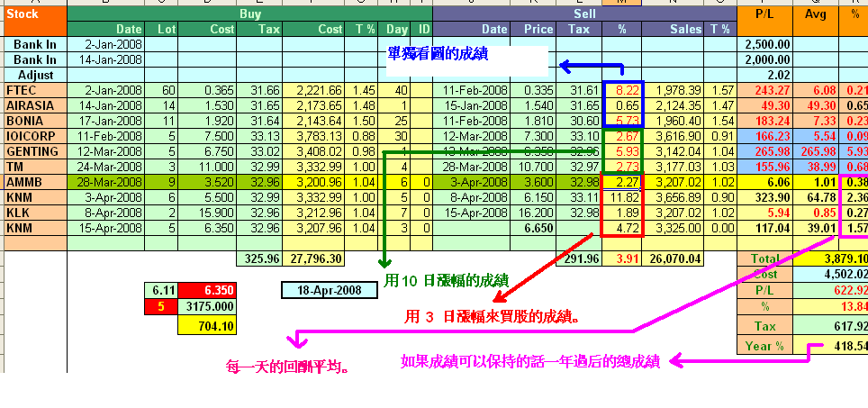Image resolution: width=868 pixels, height=408 pixels.
Task: Click the white Chinese text box annotation
Action: pos(466,60)
